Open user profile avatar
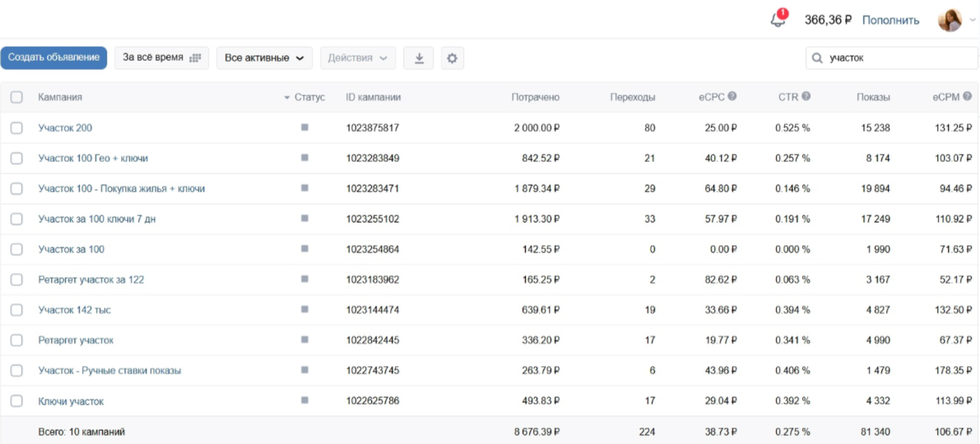 tap(950, 20)
